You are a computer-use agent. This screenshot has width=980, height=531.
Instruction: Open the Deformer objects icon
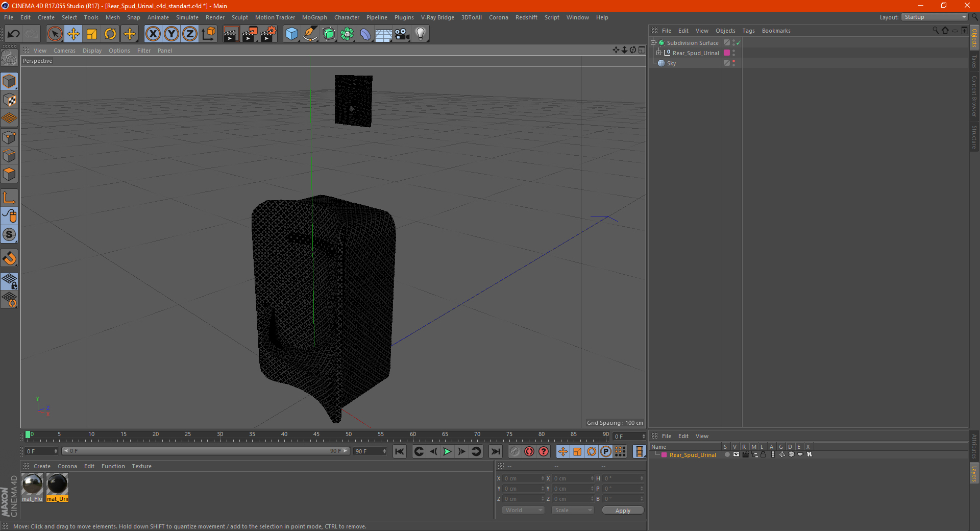point(365,34)
